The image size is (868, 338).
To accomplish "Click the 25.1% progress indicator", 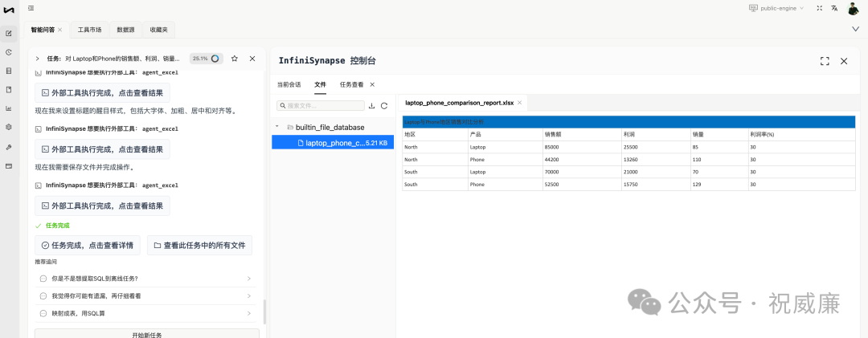I will (x=205, y=59).
